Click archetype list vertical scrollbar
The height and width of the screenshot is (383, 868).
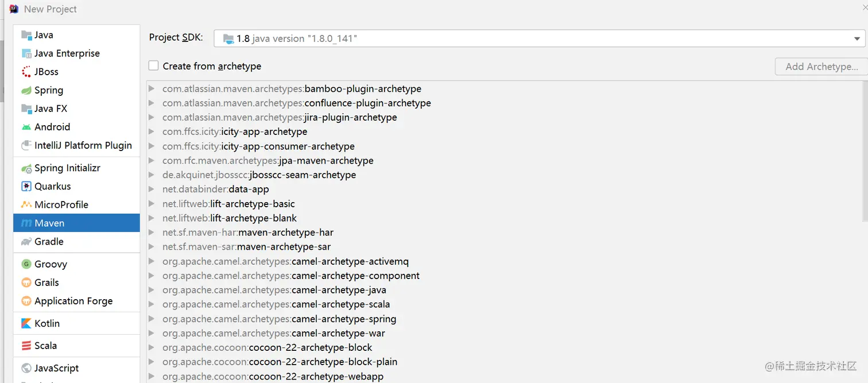coord(865,151)
